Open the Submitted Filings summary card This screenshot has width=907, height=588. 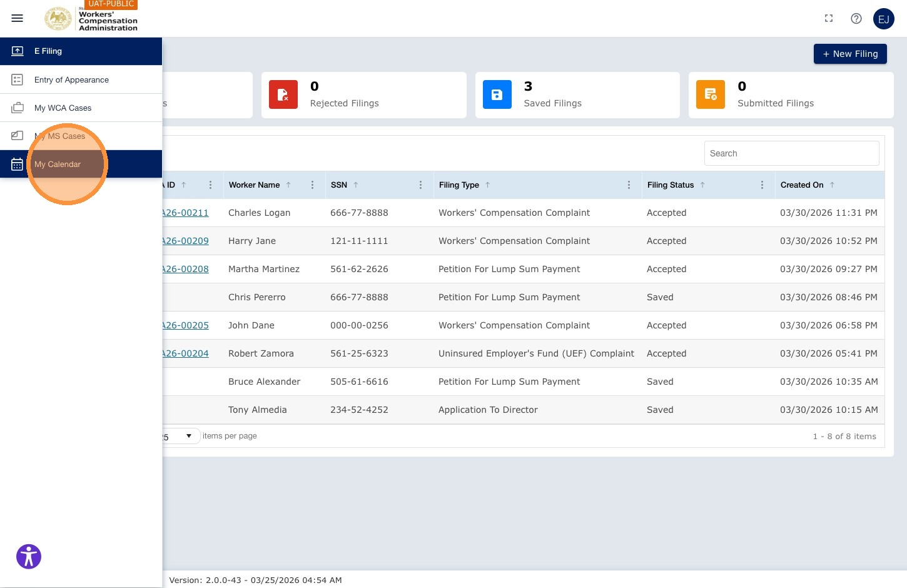click(791, 95)
